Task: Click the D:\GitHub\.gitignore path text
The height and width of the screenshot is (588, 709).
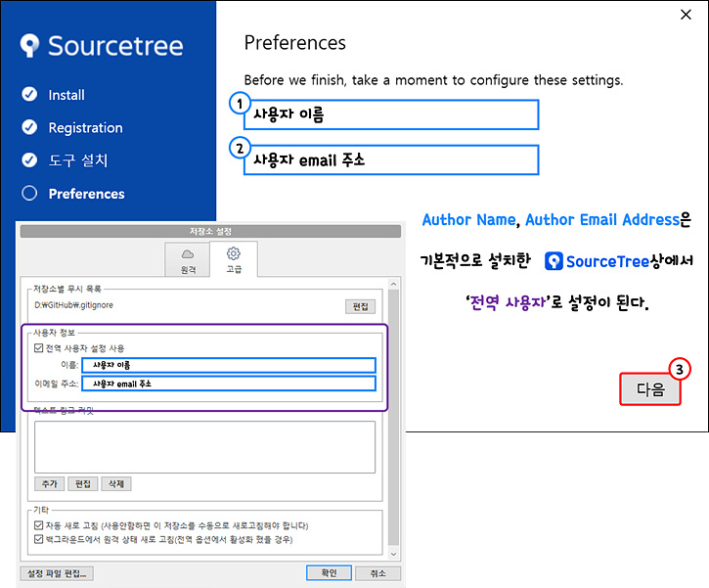Action: 73,305
